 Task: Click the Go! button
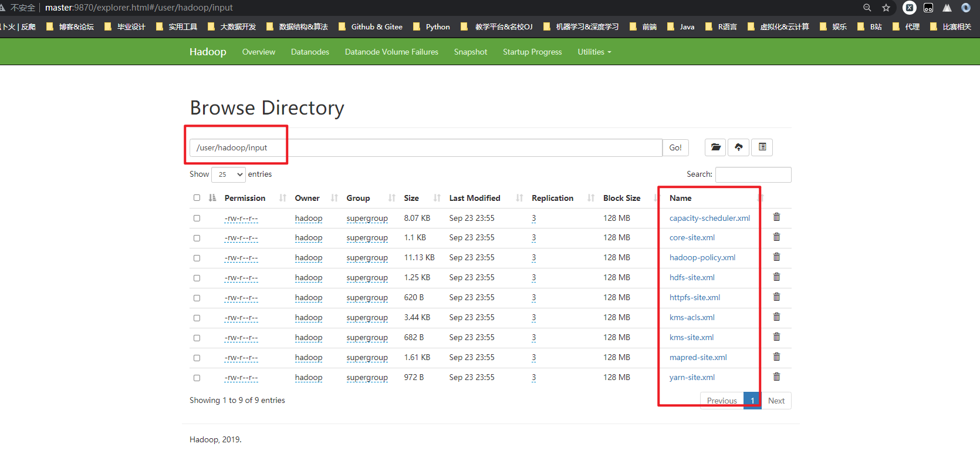point(675,147)
